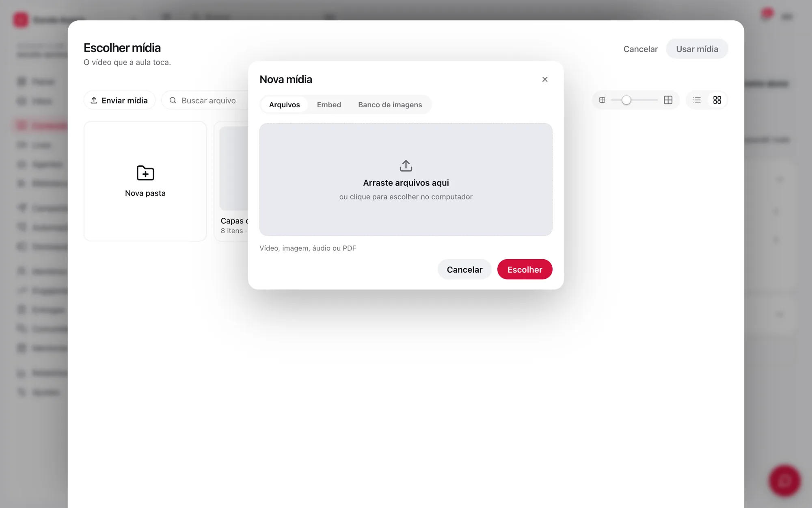Close the Nova mídia dialog

point(545,79)
